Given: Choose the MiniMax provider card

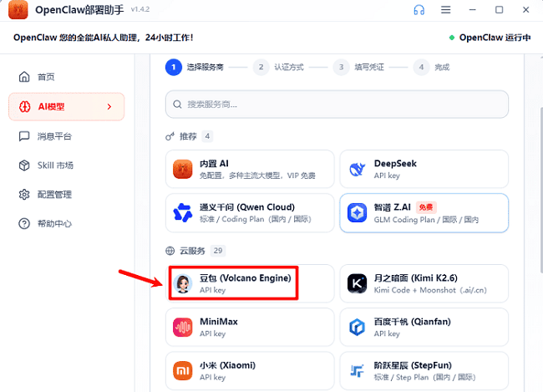Looking at the screenshot, I should pos(250,327).
